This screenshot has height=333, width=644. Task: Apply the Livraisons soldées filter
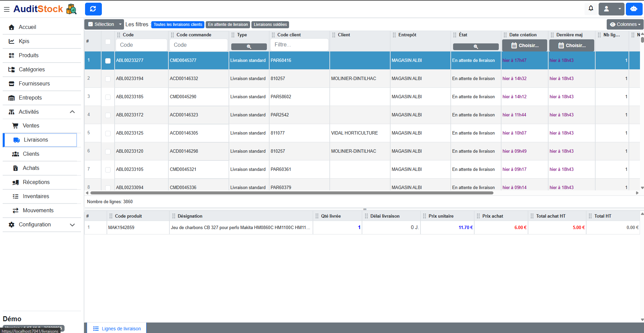tap(270, 25)
